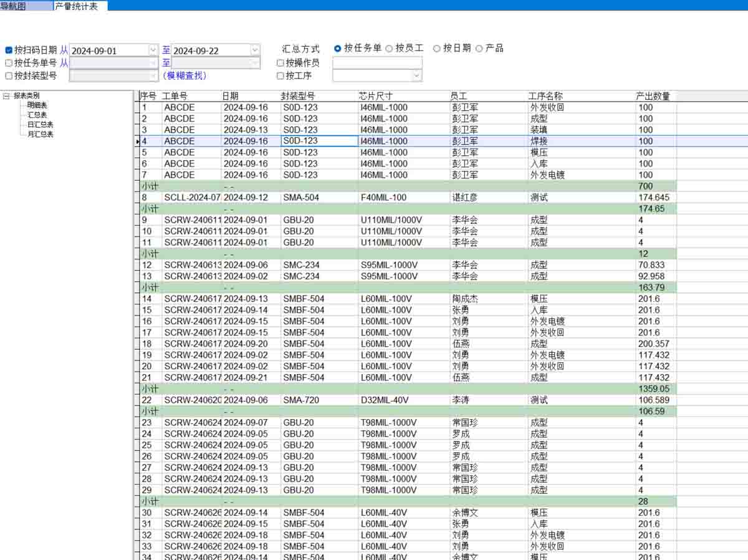Select 月汇总表 in the report tree
The height and width of the screenshot is (560, 748).
40,134
